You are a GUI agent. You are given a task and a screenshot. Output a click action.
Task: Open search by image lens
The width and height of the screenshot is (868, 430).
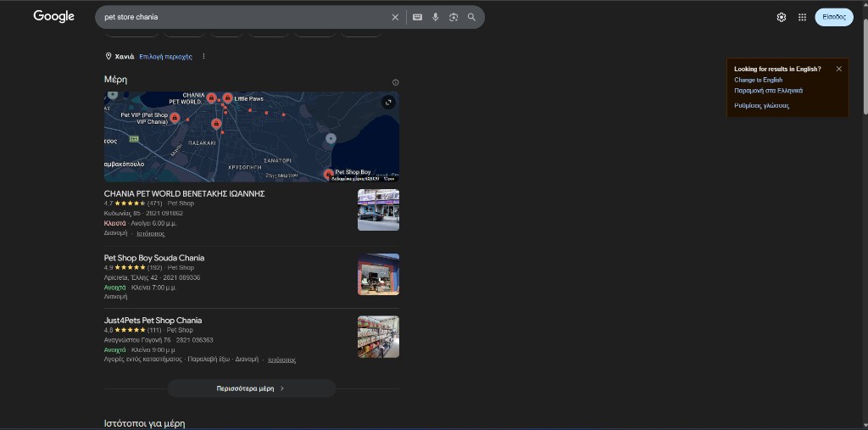pyautogui.click(x=453, y=17)
